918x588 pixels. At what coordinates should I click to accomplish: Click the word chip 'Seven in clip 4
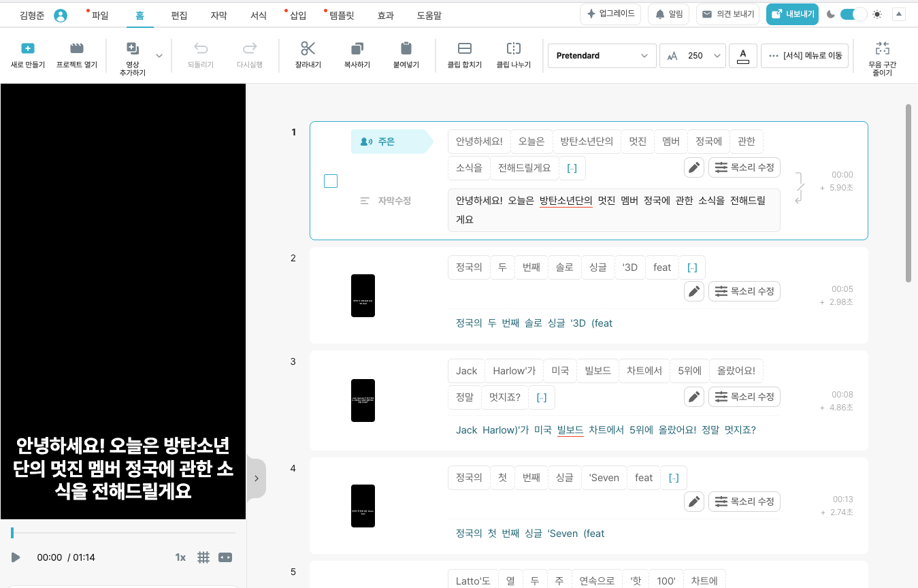coord(604,478)
